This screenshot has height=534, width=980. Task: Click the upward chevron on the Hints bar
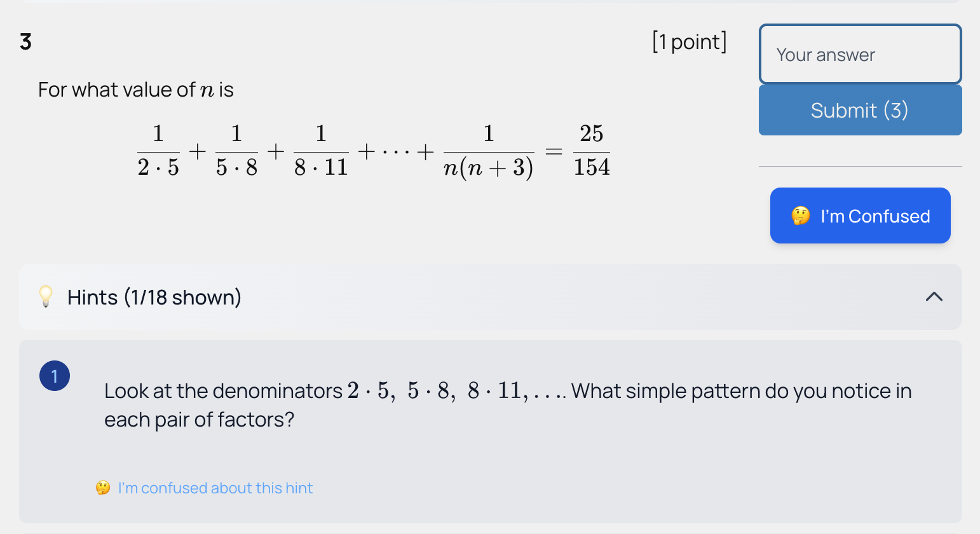pyautogui.click(x=934, y=296)
